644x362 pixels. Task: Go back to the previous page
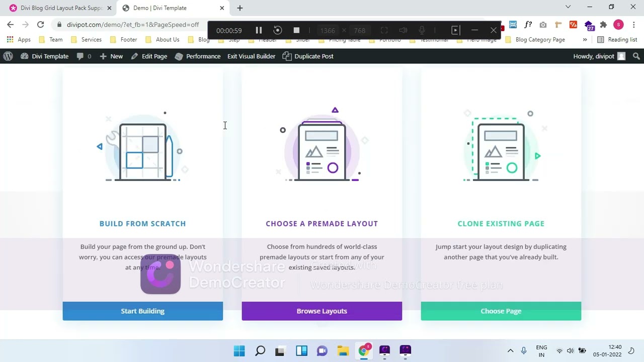point(11,25)
